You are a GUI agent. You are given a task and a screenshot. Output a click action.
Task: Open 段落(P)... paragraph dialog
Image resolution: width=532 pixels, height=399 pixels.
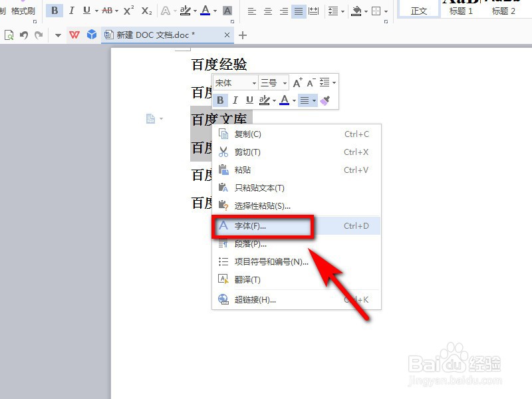(x=296, y=243)
